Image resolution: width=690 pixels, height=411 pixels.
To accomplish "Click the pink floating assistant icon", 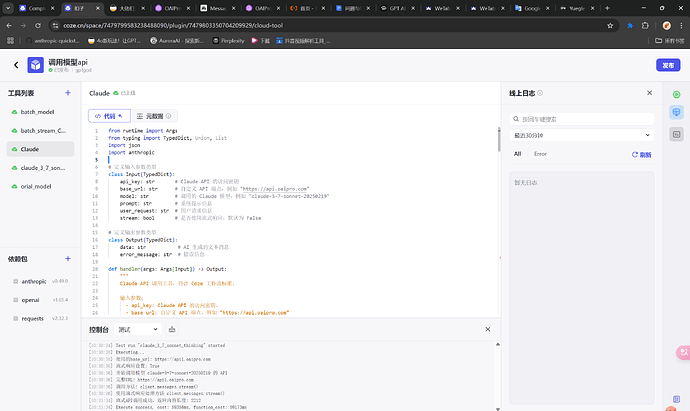I will click(683, 352).
